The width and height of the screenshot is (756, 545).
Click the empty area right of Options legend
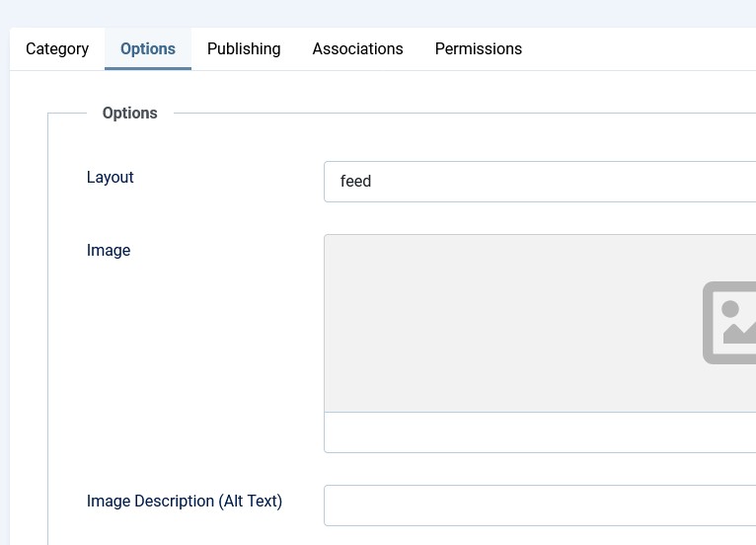(464, 114)
